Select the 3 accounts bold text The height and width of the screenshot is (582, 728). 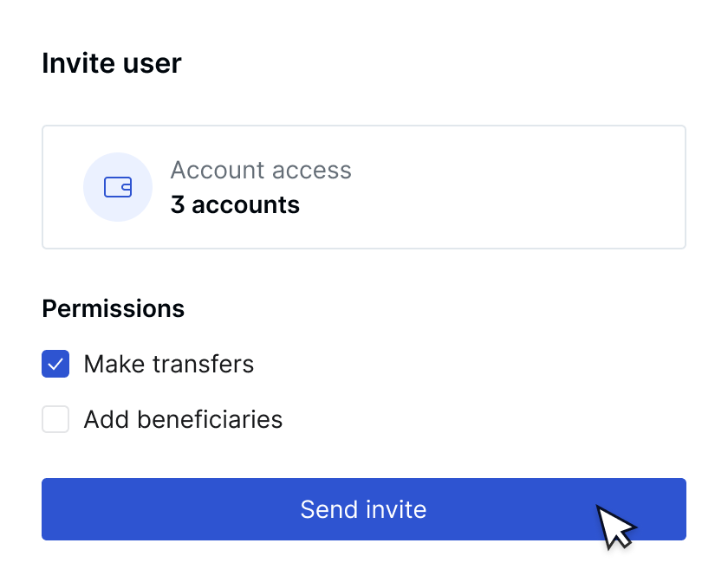[235, 204]
